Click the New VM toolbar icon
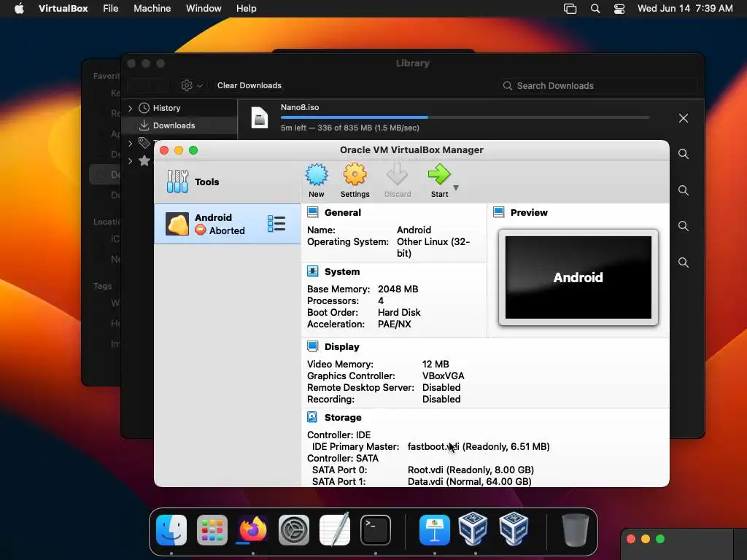747x560 pixels. click(x=317, y=181)
